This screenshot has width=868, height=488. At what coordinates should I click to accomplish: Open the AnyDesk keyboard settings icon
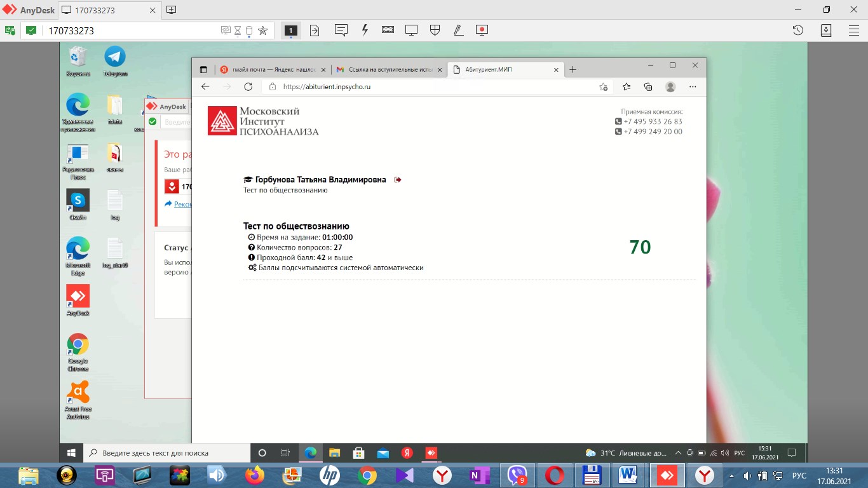tap(388, 30)
